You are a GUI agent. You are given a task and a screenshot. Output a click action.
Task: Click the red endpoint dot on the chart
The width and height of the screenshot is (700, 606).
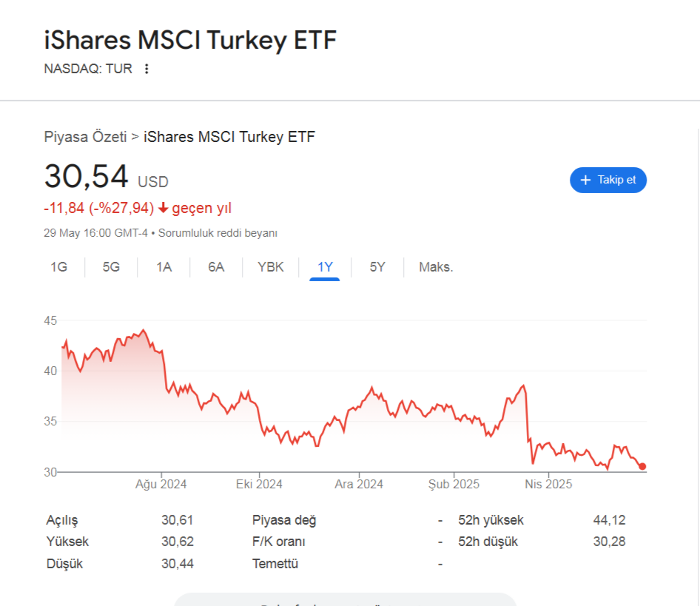coord(642,466)
